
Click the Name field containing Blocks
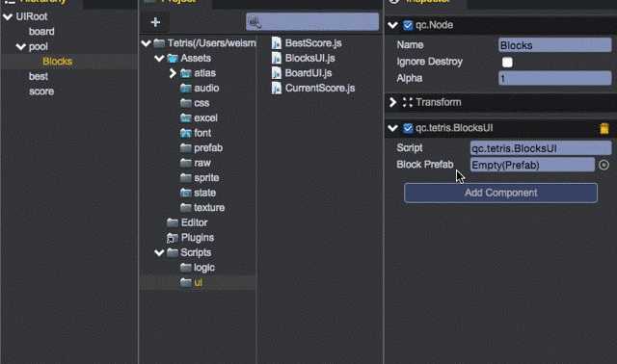[x=555, y=45]
